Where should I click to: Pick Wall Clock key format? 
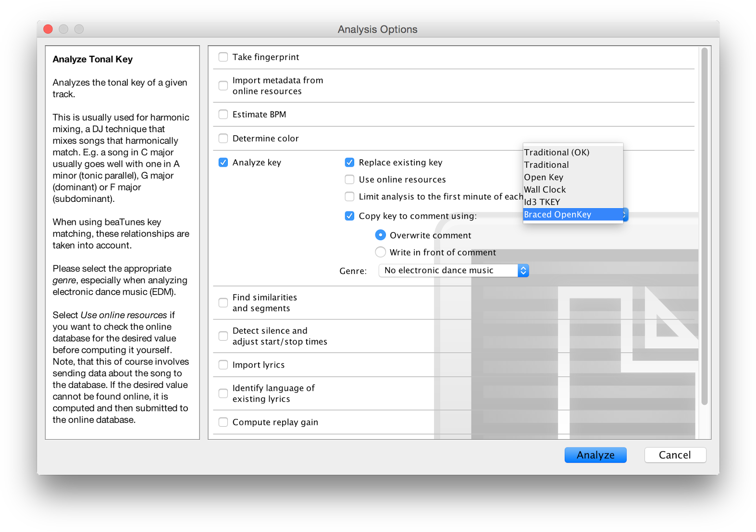[545, 190]
